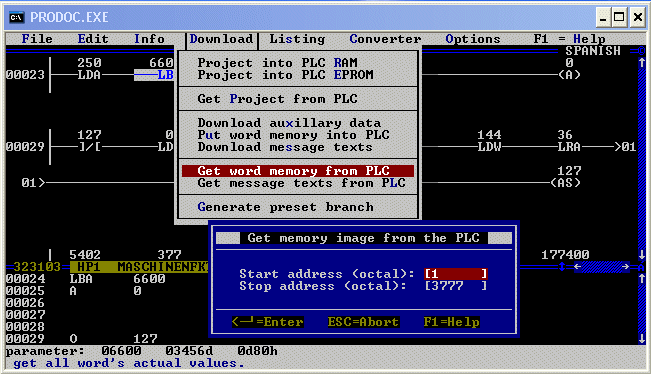Click the Get memory image dialog title
The height and width of the screenshot is (374, 651).
click(x=364, y=238)
